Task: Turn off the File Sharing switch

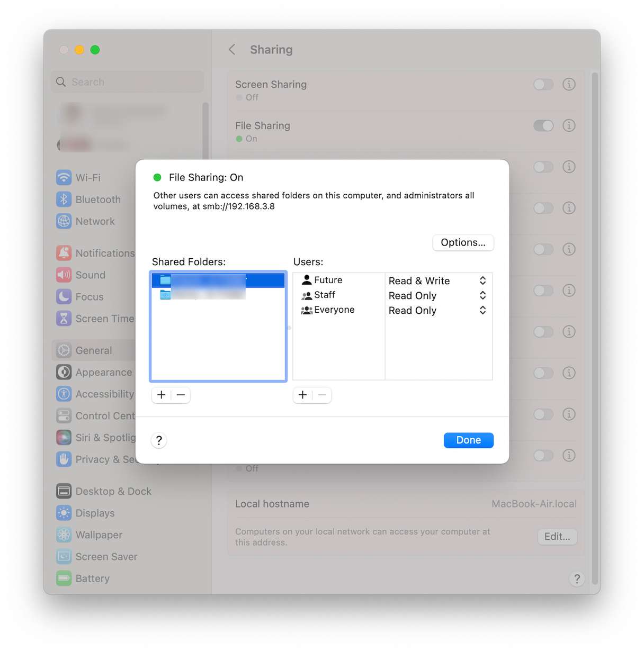Action: coord(543,125)
